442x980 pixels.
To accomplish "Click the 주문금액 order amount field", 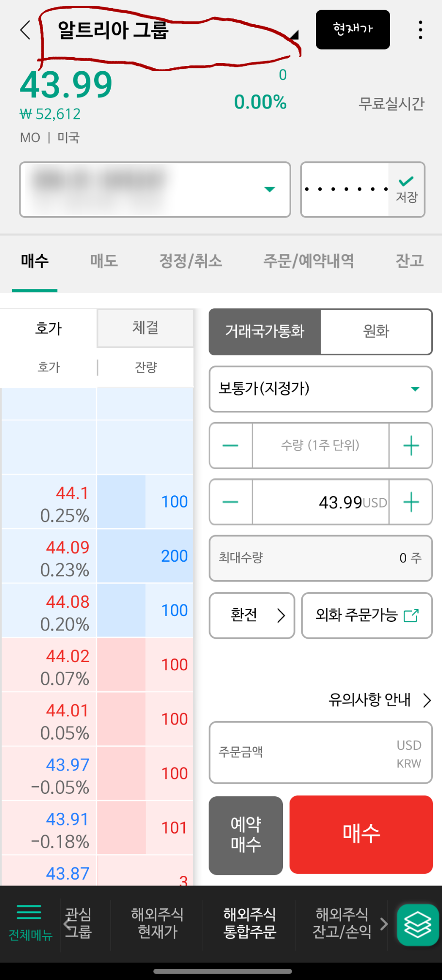I will point(321,753).
